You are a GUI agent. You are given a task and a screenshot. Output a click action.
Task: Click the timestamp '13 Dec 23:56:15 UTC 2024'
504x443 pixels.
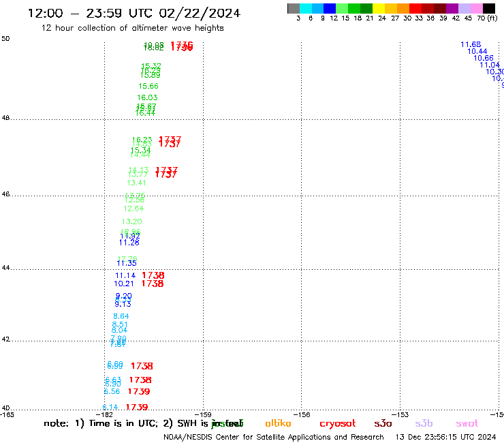[x=446, y=438]
